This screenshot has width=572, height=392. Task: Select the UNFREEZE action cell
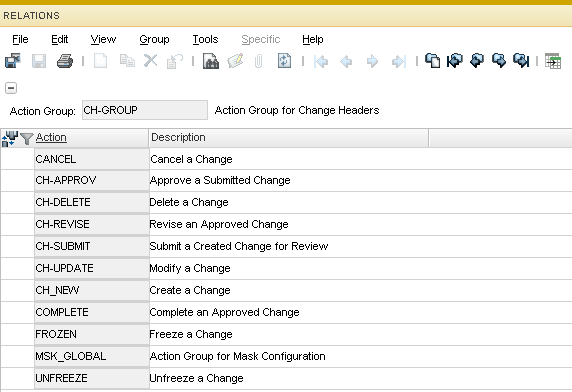(92, 378)
